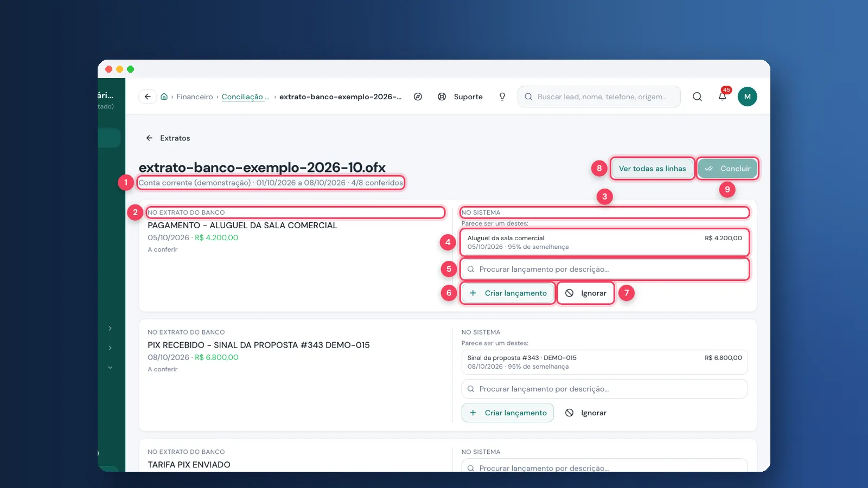Click the macOS yellow minimize window button
This screenshot has height=488, width=868.
coord(119,69)
